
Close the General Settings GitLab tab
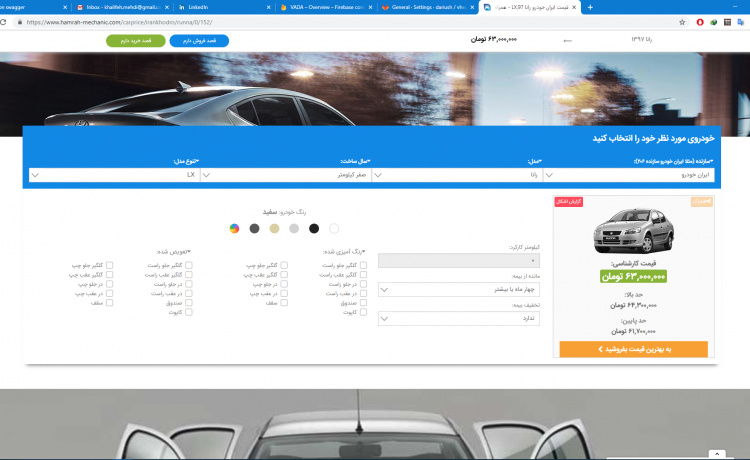472,7
